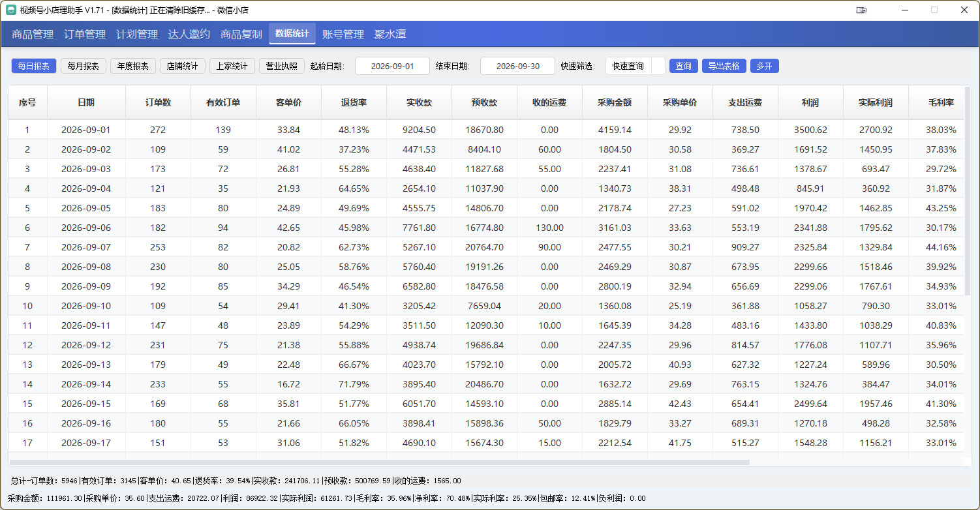View the 年度报表 yearly report
980x510 pixels.
tap(133, 66)
